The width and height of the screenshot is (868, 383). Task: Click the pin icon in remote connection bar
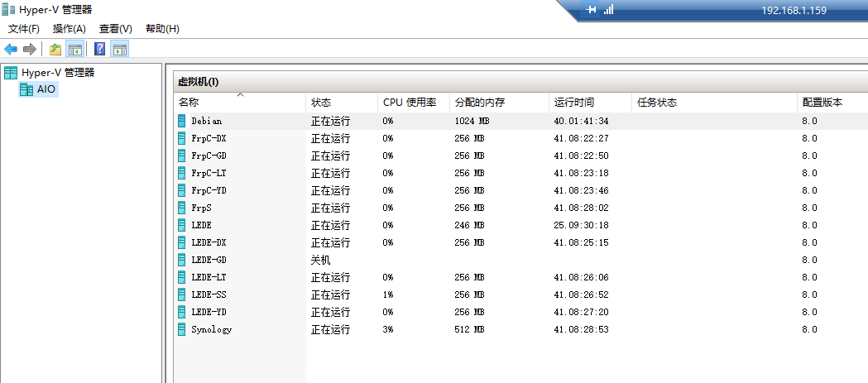click(591, 9)
